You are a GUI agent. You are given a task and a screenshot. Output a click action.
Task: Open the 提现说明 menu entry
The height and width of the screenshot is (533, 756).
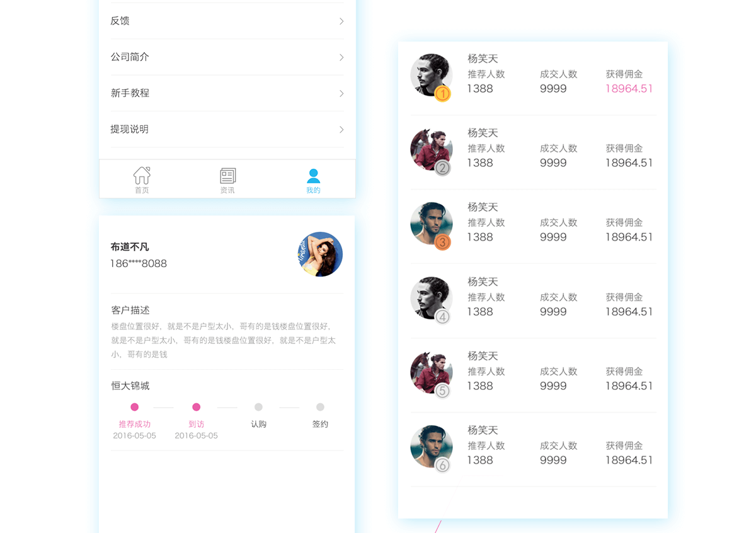tap(130, 129)
